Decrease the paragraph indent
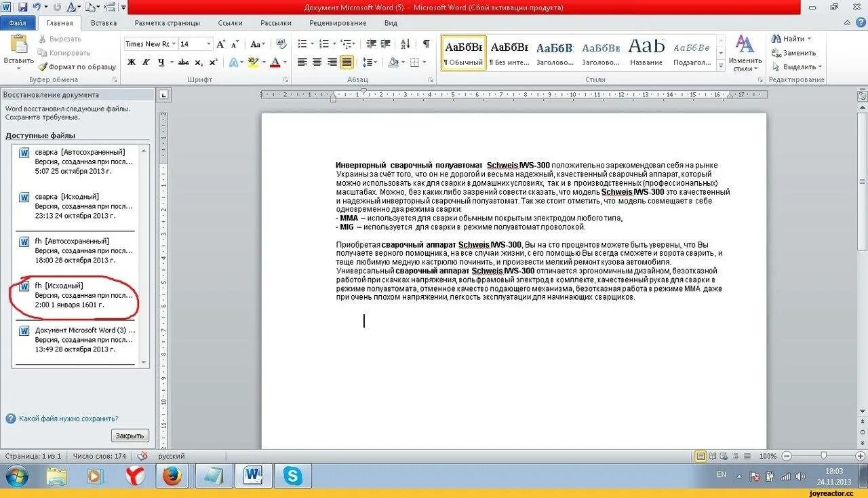 click(x=370, y=43)
